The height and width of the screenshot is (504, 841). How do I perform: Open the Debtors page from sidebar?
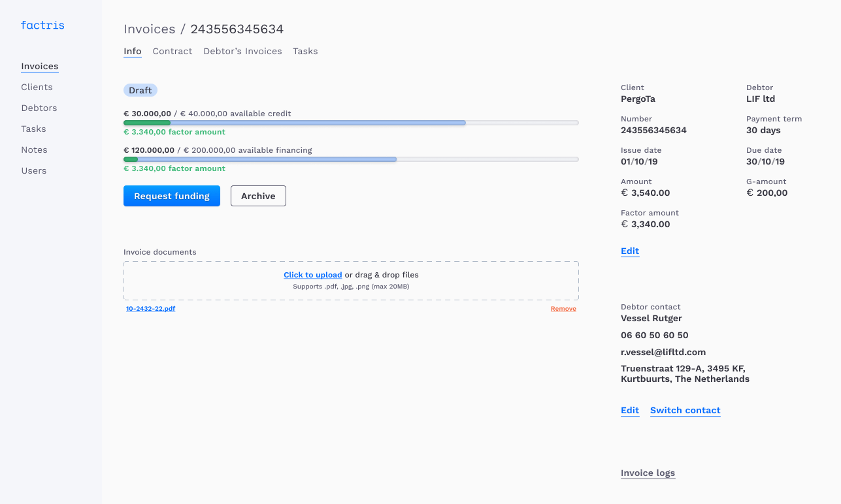(x=39, y=108)
